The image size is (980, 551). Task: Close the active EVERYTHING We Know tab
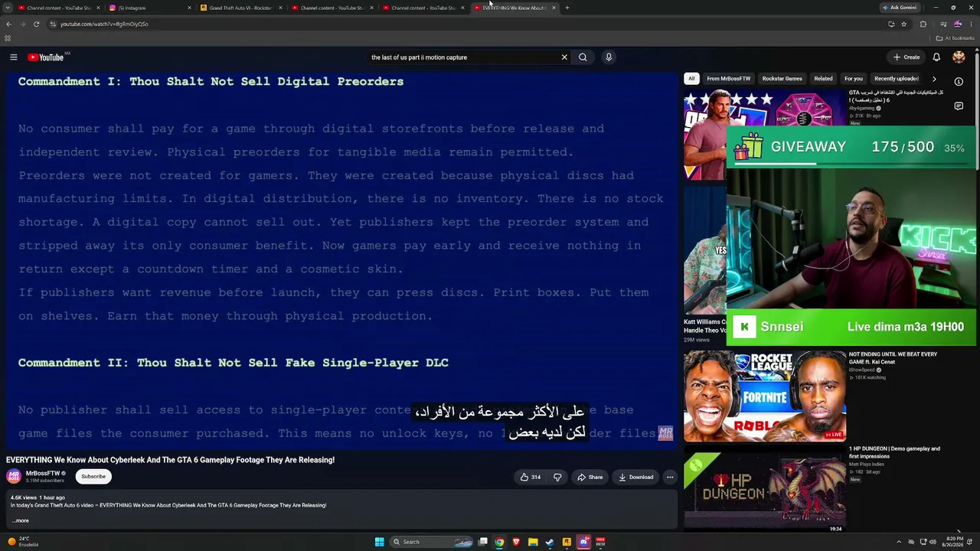point(554,8)
